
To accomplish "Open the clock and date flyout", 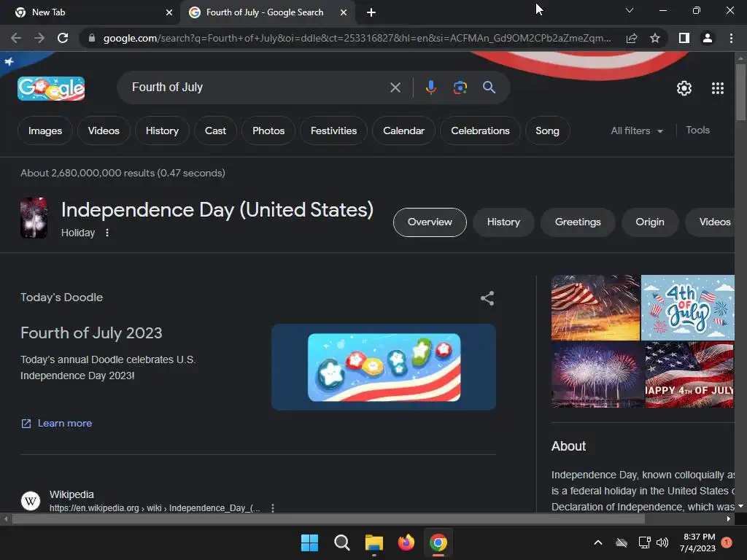I will click(x=698, y=542).
